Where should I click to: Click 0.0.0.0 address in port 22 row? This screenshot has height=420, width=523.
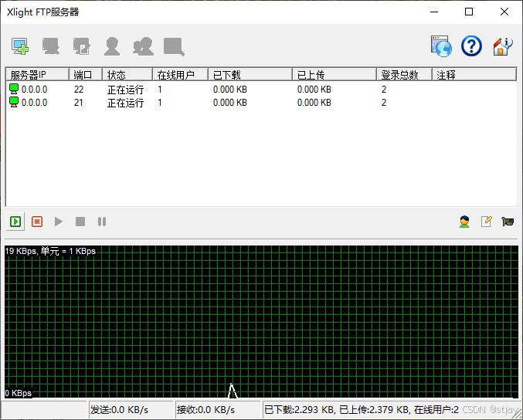pos(34,90)
